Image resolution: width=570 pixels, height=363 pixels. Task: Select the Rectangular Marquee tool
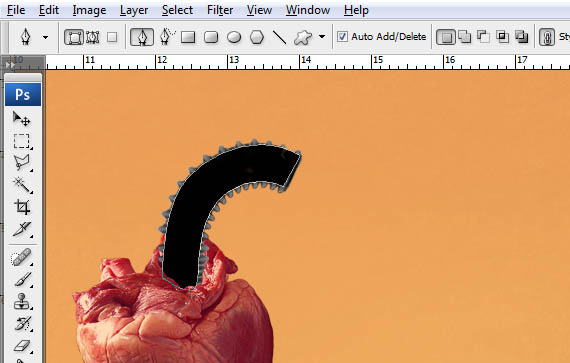pyautogui.click(x=22, y=141)
